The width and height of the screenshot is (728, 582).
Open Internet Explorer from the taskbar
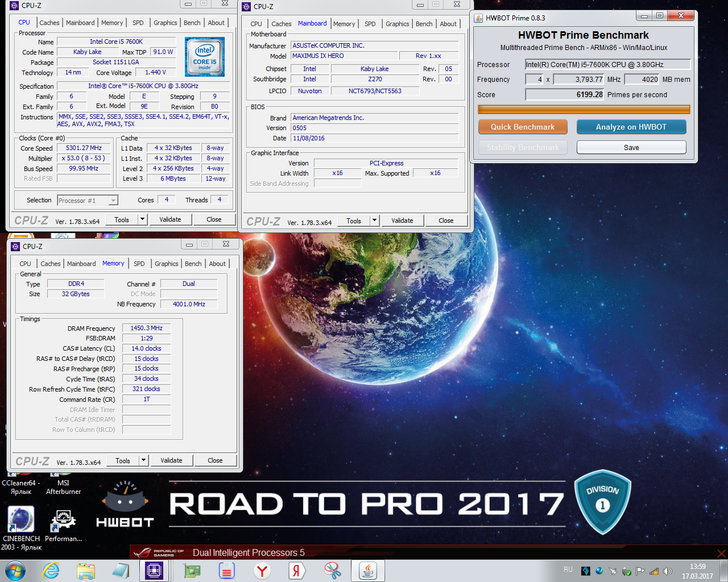click(51, 571)
